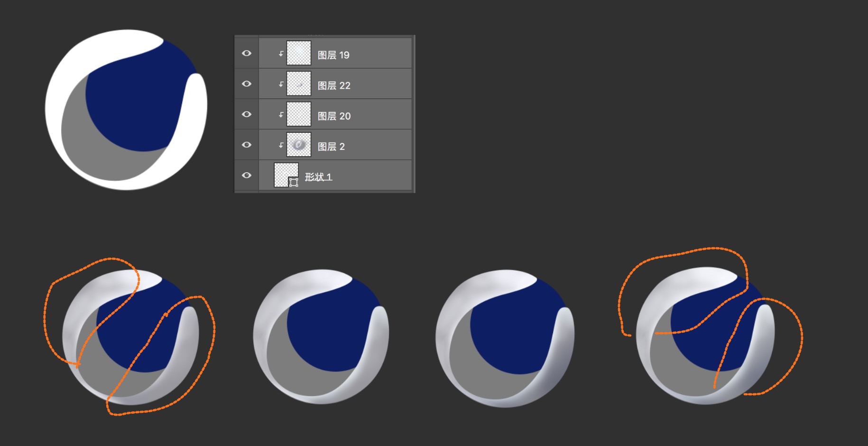Click the layer name 图层 2
Viewport: 868px width, 446px height.
pos(331,147)
